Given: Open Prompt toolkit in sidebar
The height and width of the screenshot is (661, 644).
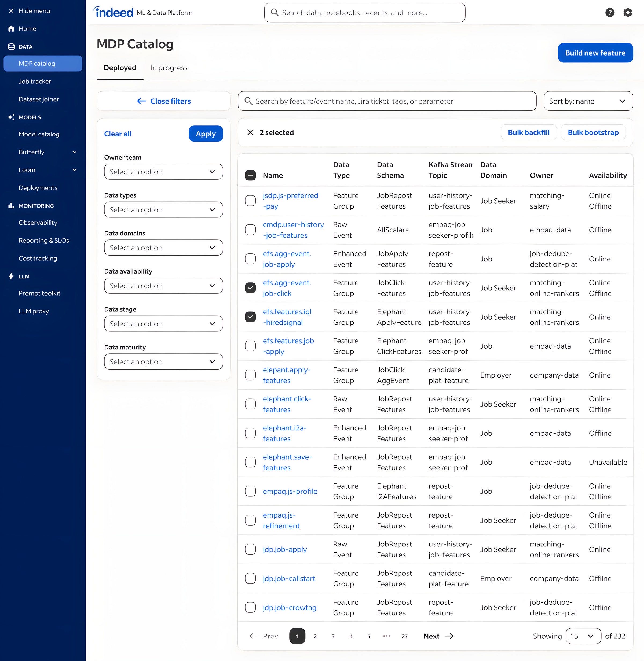Looking at the screenshot, I should (39, 293).
